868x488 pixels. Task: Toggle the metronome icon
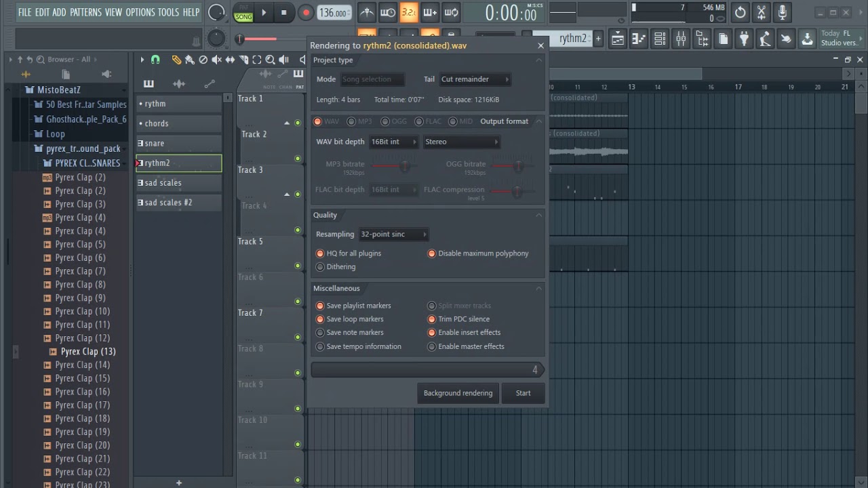click(x=367, y=12)
